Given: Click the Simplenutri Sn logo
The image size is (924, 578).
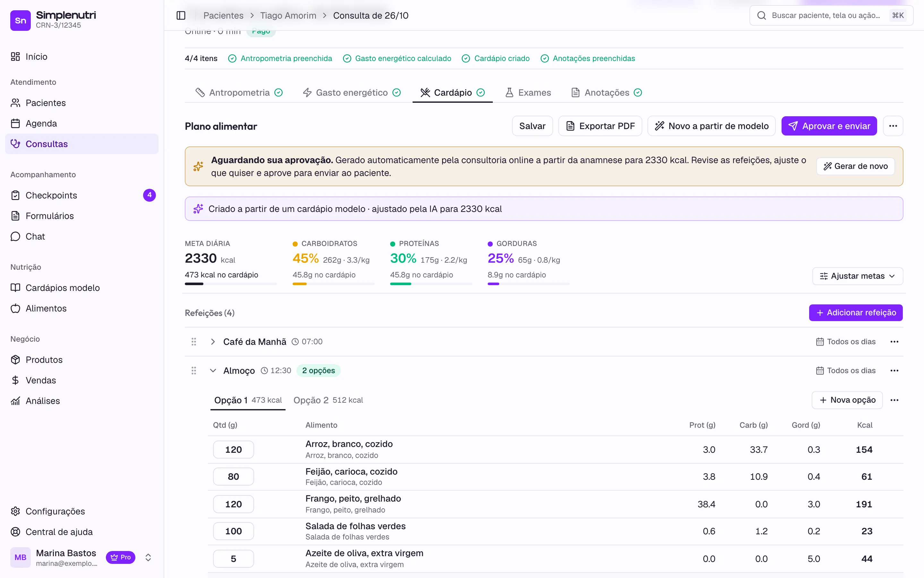Looking at the screenshot, I should point(20,20).
